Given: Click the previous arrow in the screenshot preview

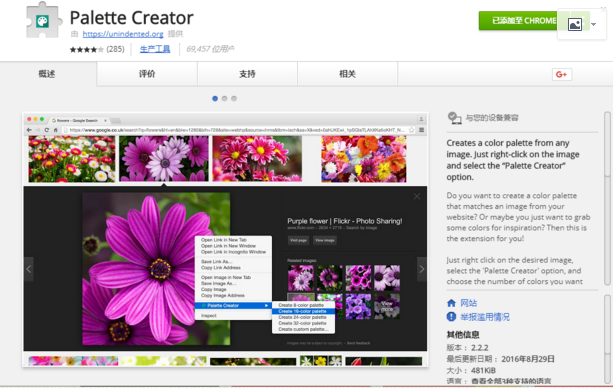Looking at the screenshot, I should point(29,269).
